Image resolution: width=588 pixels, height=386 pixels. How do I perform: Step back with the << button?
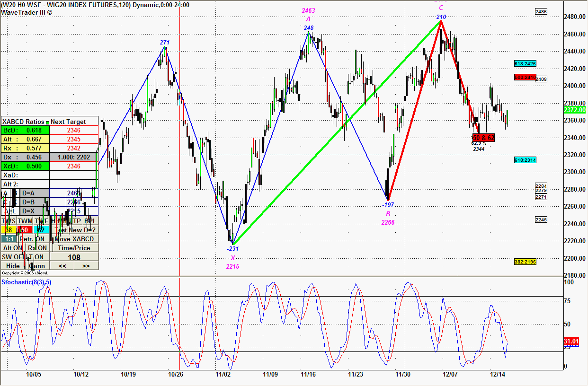62,266
